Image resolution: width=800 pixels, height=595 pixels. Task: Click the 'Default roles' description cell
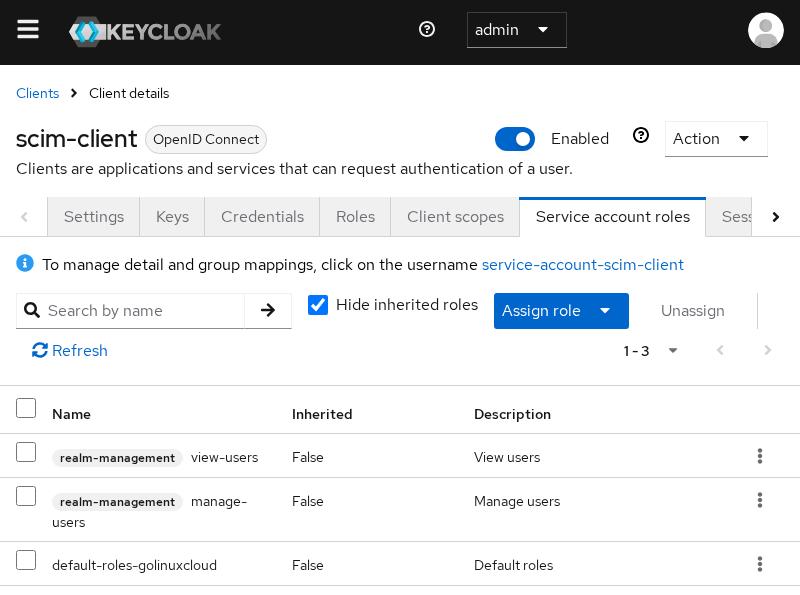pos(513,565)
